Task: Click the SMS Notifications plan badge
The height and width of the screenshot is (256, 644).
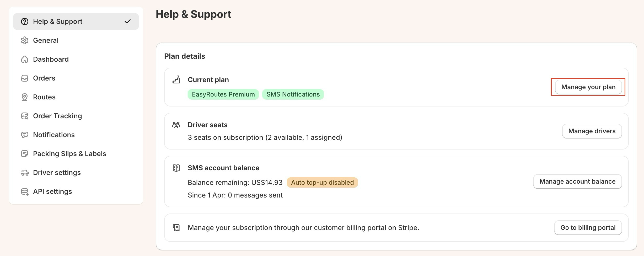Action: [x=293, y=94]
